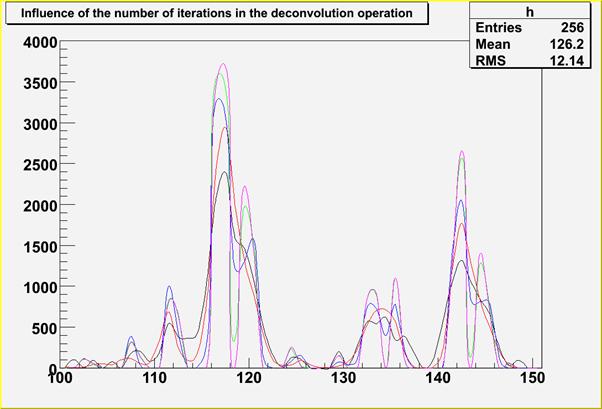Click the tallest magenta peak near 117
602x409 pixels.
(x=222, y=65)
